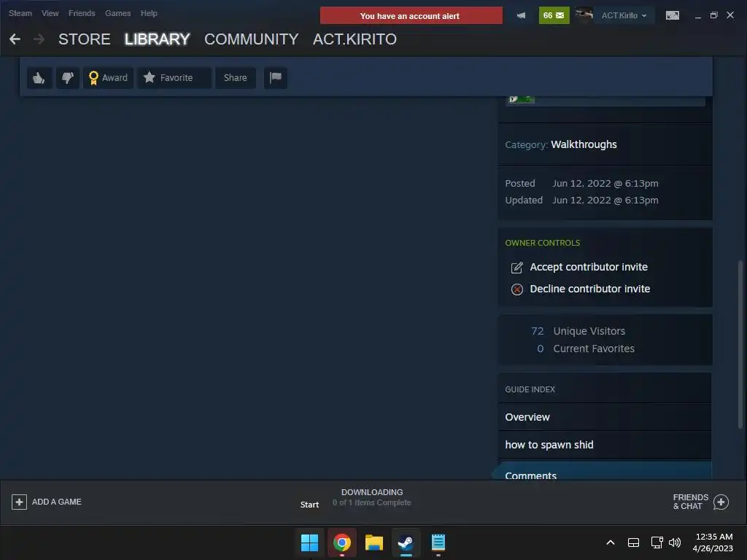Screen dimensions: 747x560
Task: Report guide using the flag icon
Action: point(275,77)
